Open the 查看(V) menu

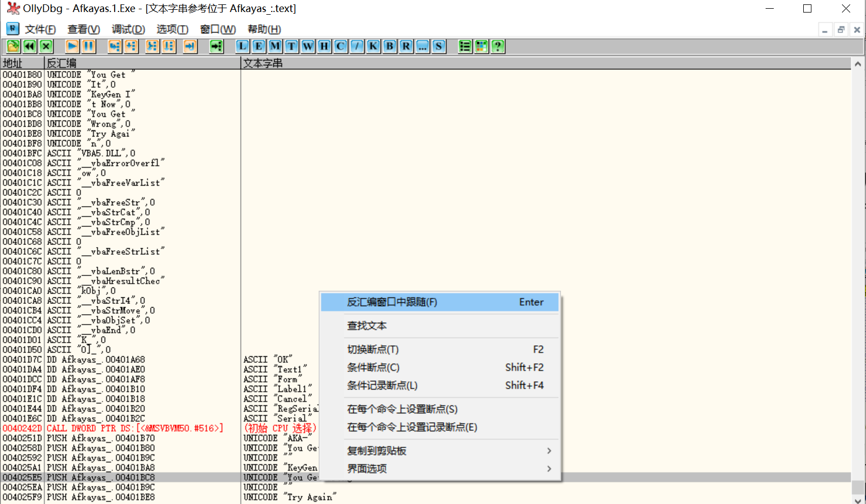[83, 29]
